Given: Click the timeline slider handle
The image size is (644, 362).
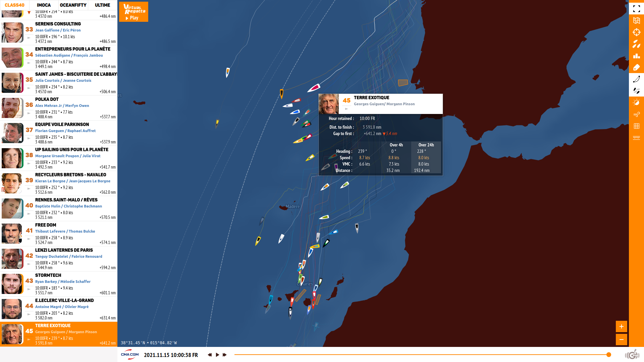Looking at the screenshot, I should (609, 355).
